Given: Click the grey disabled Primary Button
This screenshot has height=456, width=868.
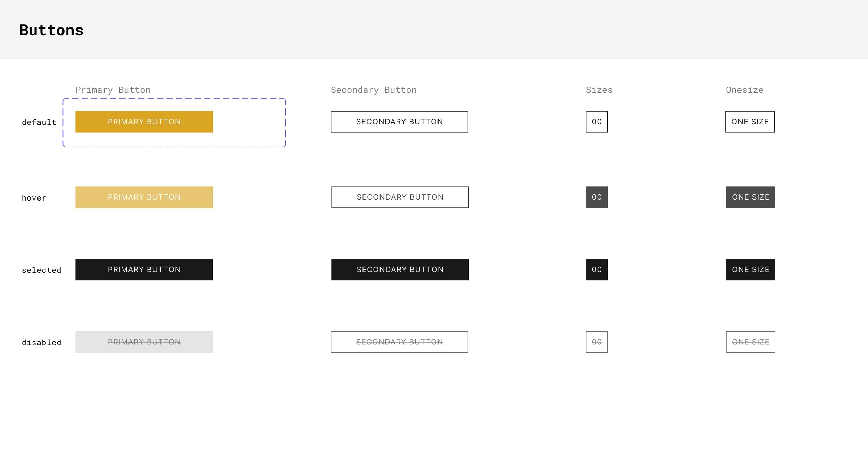Looking at the screenshot, I should pos(144,342).
